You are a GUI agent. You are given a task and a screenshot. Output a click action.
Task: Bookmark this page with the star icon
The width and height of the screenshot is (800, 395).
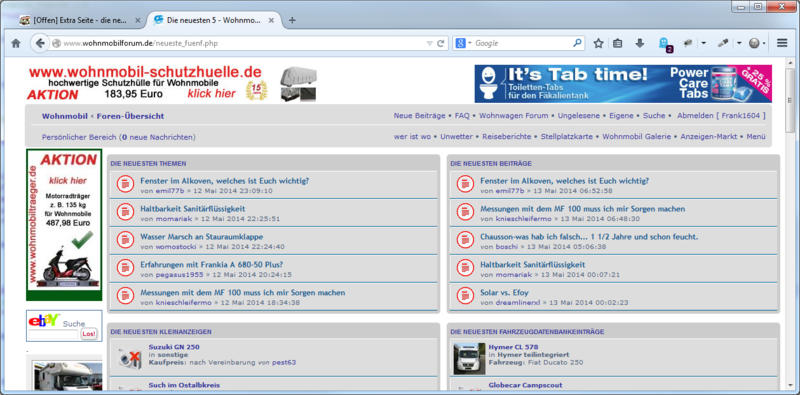point(598,43)
